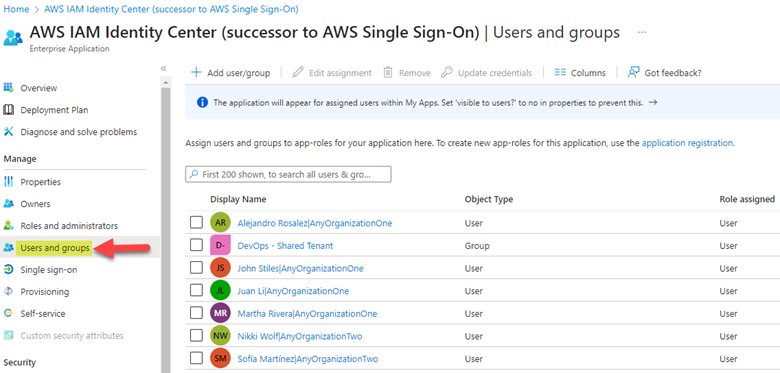Open Single sign-on arrow icon
The width and height of the screenshot is (780, 373).
(x=8, y=270)
